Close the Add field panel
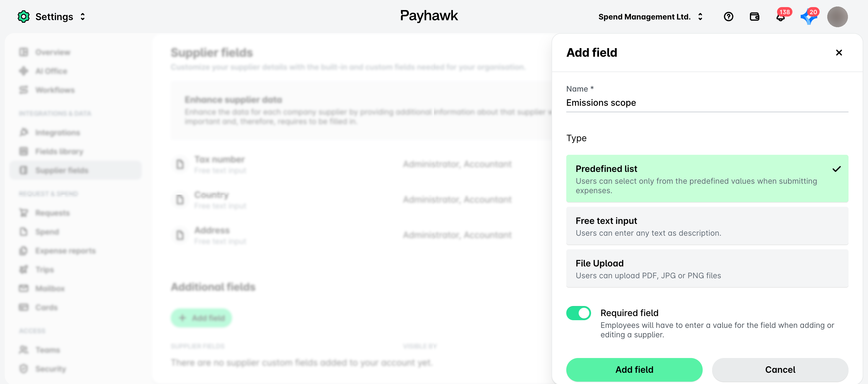868x384 pixels. [839, 53]
